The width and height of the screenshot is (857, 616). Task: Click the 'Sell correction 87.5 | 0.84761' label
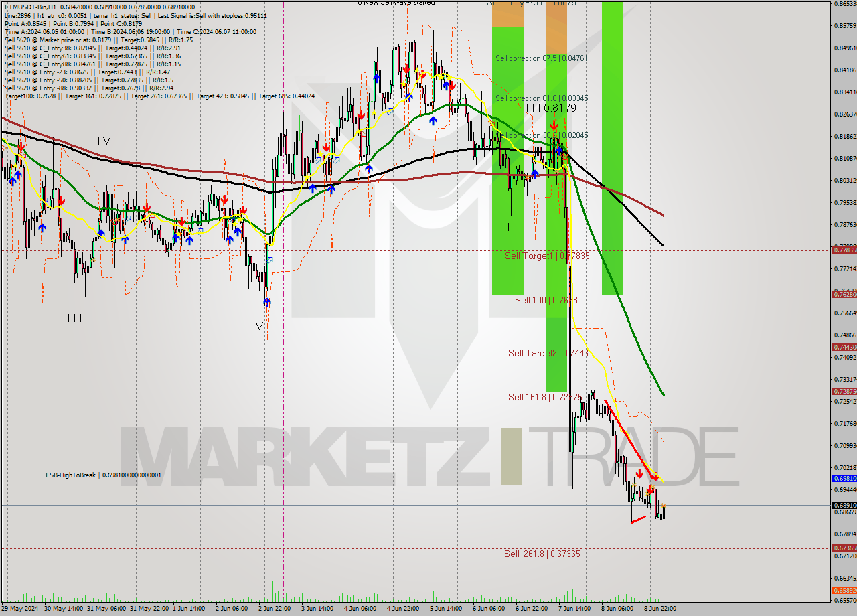pyautogui.click(x=541, y=58)
